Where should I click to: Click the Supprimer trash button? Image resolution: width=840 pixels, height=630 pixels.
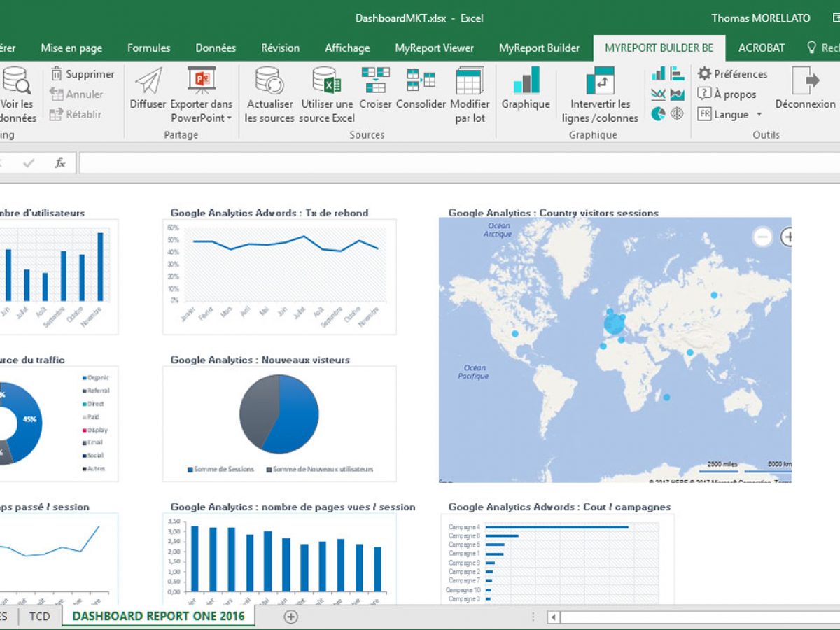pyautogui.click(x=83, y=74)
